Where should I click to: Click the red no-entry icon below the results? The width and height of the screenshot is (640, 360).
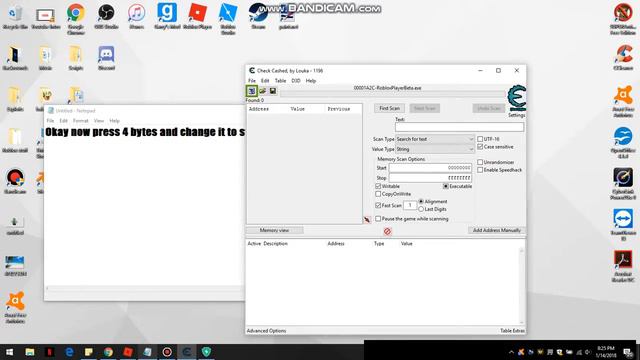(387, 231)
